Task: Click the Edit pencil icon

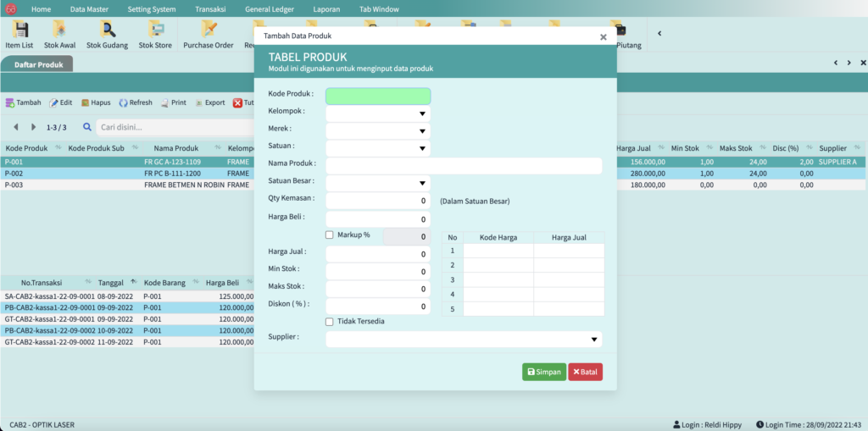Action: point(54,102)
